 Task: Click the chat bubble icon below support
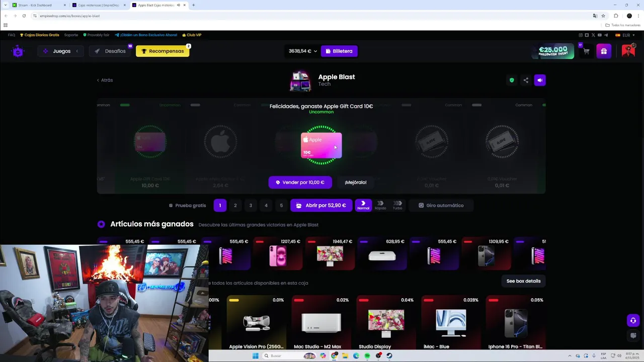tap(633, 335)
